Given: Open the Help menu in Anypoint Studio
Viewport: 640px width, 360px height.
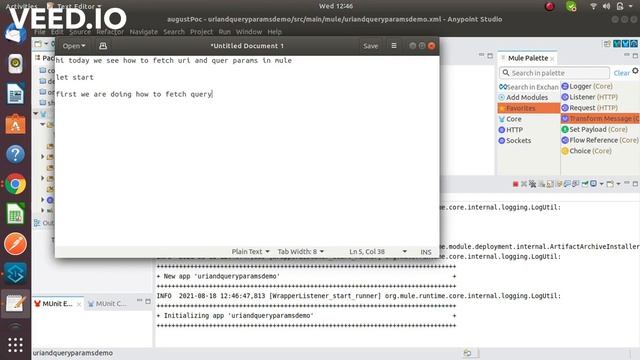Looking at the screenshot, I should tap(274, 32).
